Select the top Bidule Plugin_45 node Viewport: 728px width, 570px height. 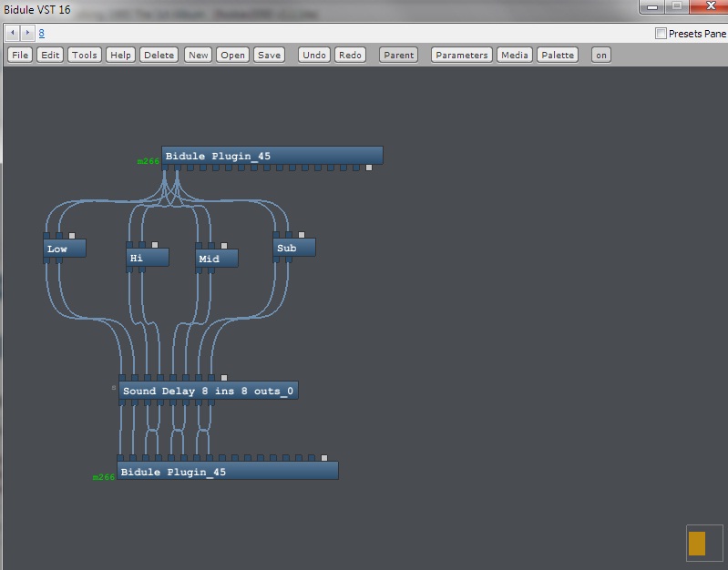[272, 156]
